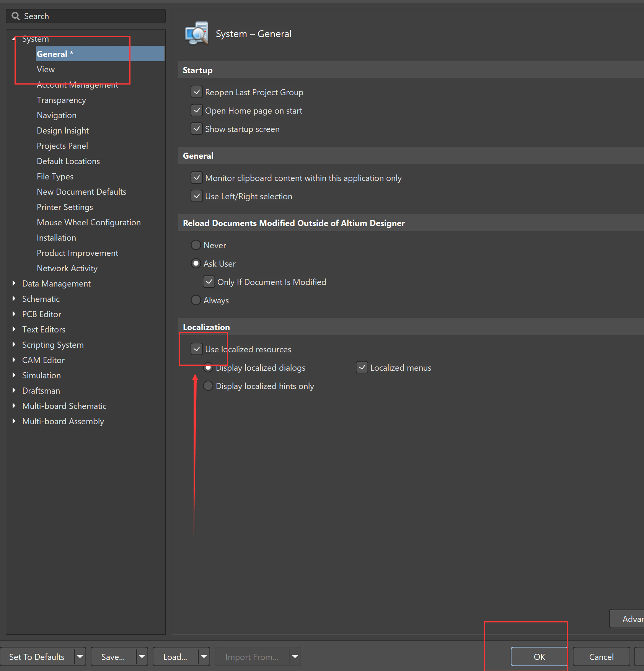This screenshot has width=644, height=671.
Task: Open the Import From dropdown arrow
Action: tap(295, 657)
